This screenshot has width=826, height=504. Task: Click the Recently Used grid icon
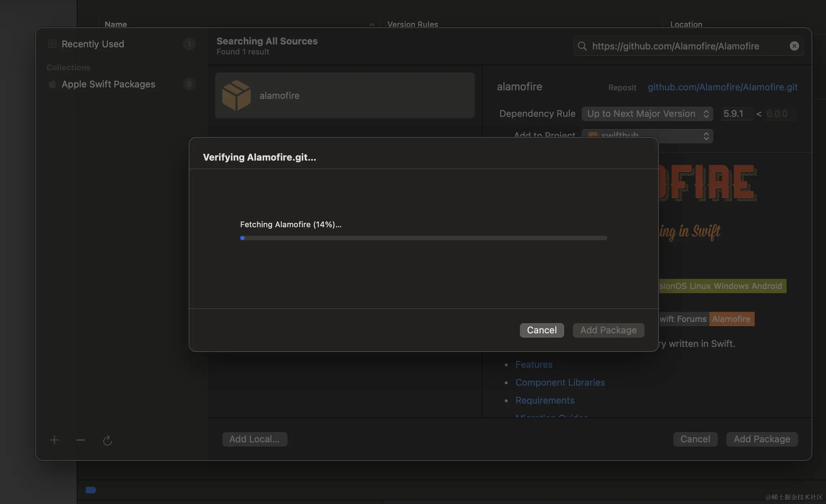click(x=52, y=44)
